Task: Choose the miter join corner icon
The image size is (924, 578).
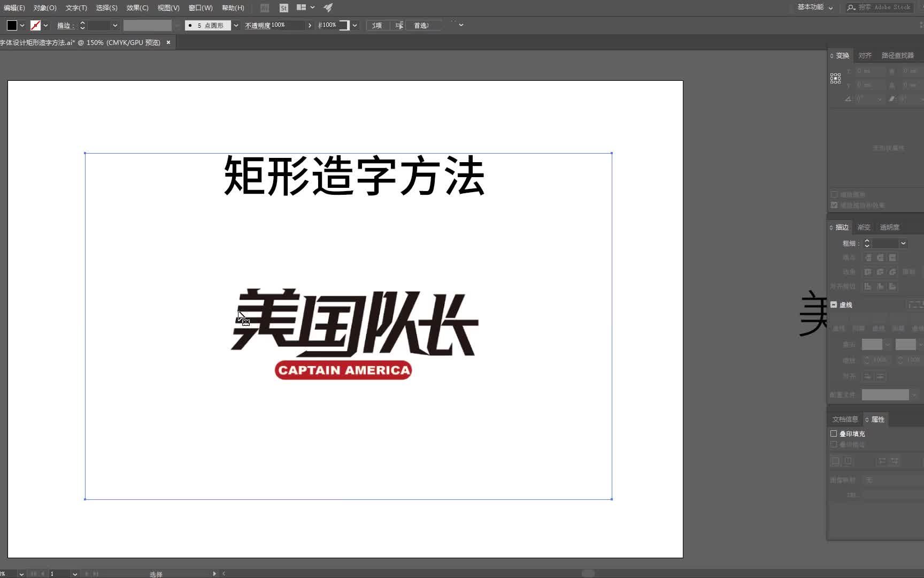Action: click(x=868, y=272)
